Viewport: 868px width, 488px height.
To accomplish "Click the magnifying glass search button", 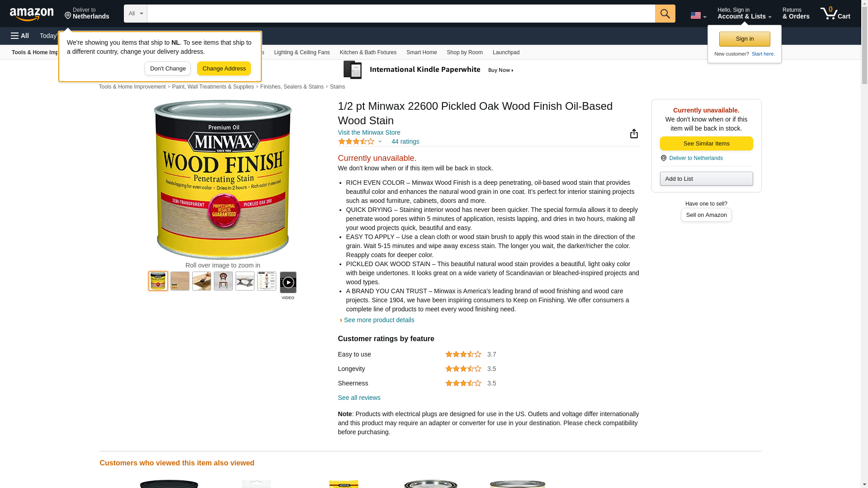I will tap(665, 14).
